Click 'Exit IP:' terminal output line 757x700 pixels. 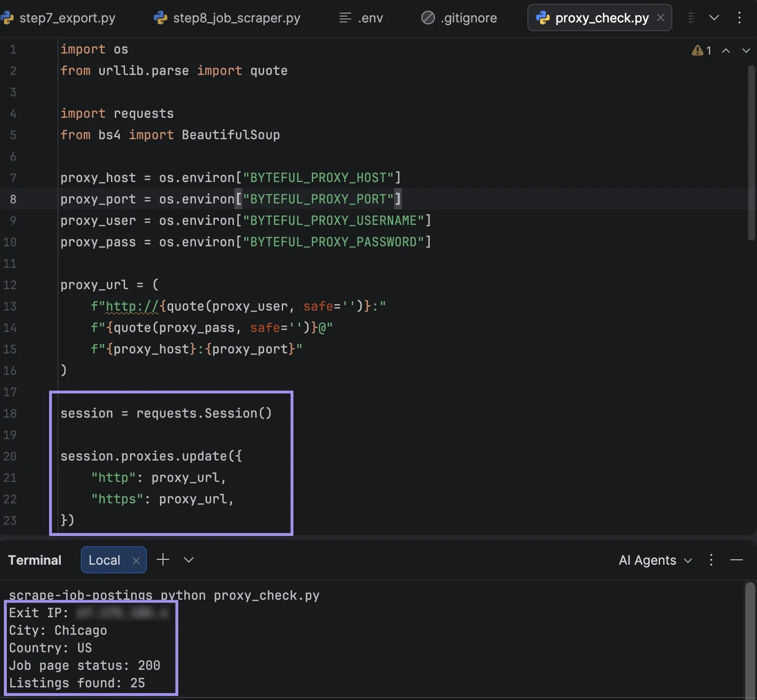[89, 613]
